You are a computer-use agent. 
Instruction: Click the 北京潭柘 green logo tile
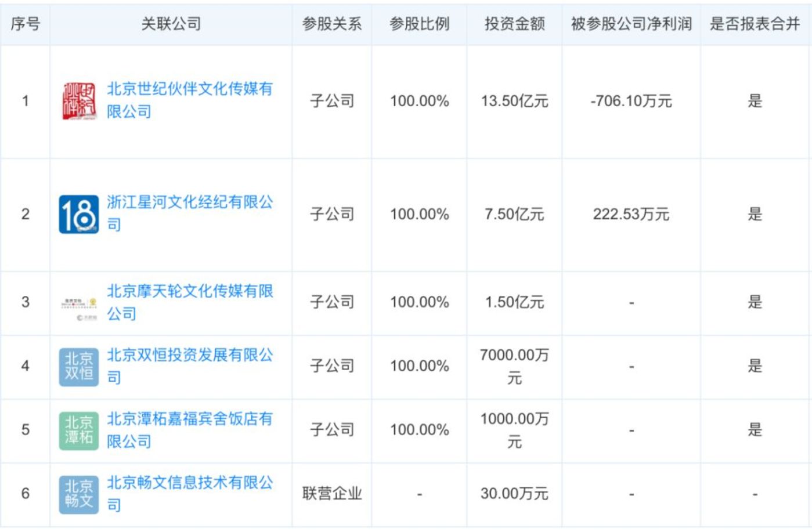(x=78, y=430)
